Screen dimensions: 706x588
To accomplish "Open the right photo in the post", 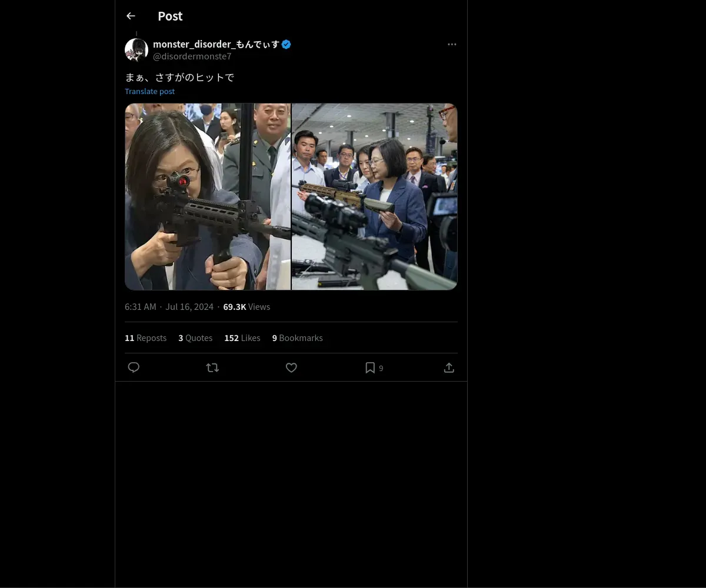I will pos(375,196).
